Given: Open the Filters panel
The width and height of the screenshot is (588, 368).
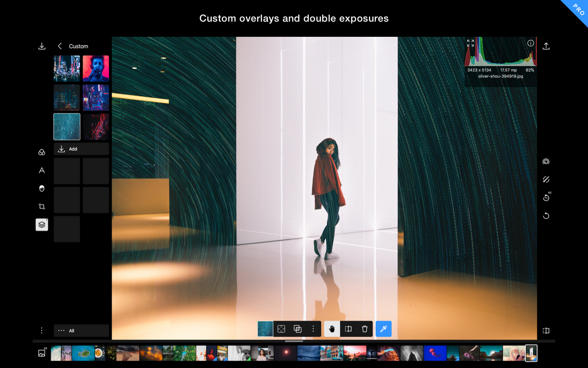Looking at the screenshot, I should [x=42, y=152].
